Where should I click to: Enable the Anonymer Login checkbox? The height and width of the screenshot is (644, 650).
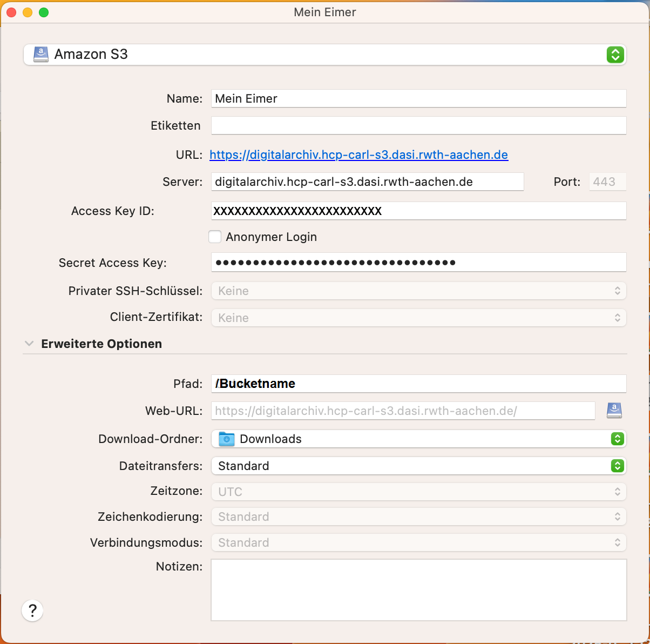pyautogui.click(x=215, y=237)
